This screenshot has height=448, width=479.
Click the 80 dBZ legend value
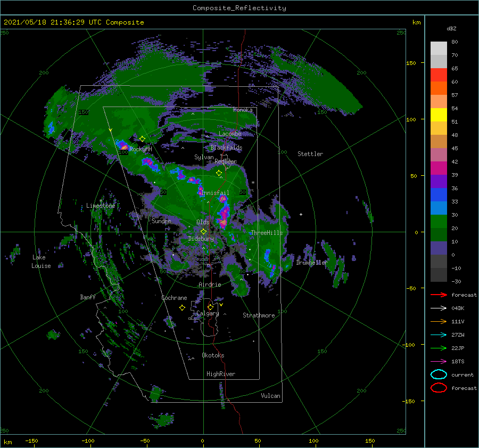click(455, 42)
